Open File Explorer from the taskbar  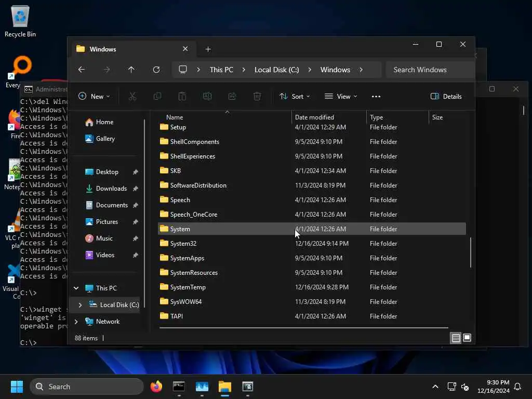tap(224, 387)
